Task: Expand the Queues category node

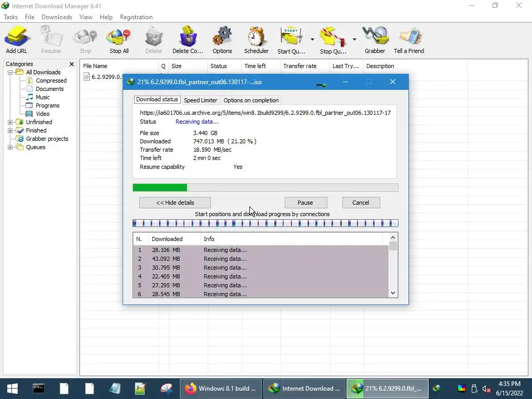Action: point(10,147)
